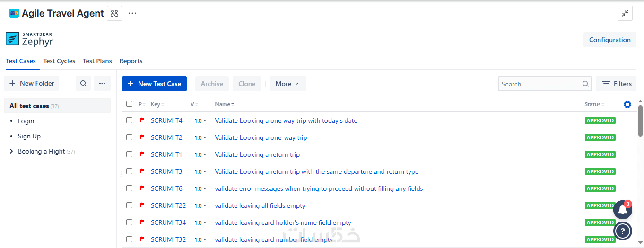Tick the checkbox for SCRUM-T2
The height and width of the screenshot is (248, 644).
point(129,137)
